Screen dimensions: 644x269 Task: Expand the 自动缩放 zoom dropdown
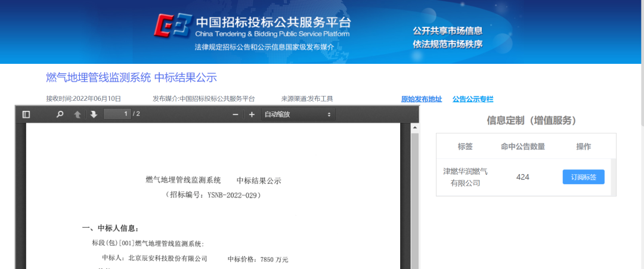298,115
